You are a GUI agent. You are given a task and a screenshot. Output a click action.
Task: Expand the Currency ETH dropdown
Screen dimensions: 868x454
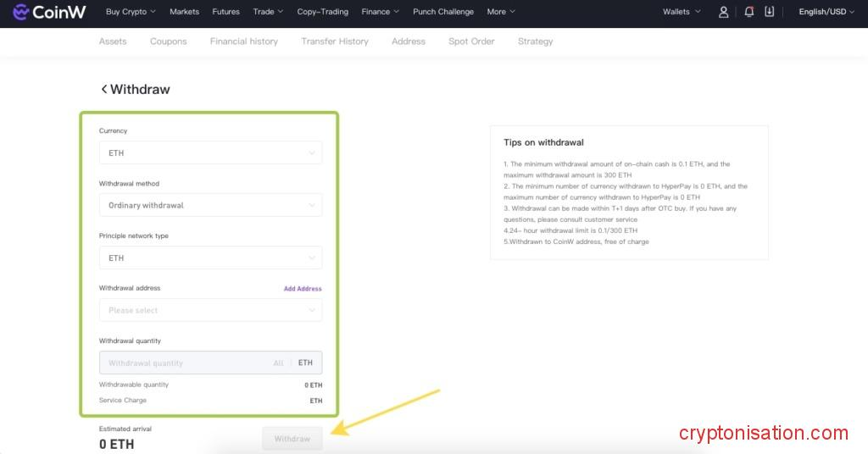210,153
